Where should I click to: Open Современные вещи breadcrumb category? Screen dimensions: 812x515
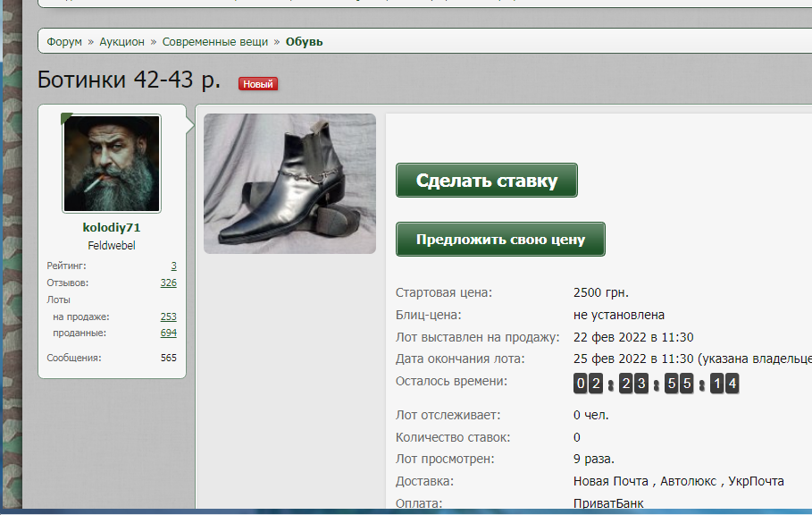[x=215, y=42]
